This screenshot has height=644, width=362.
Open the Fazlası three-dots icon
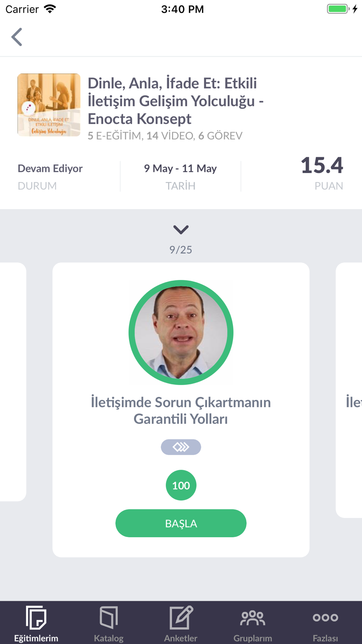[325, 618]
